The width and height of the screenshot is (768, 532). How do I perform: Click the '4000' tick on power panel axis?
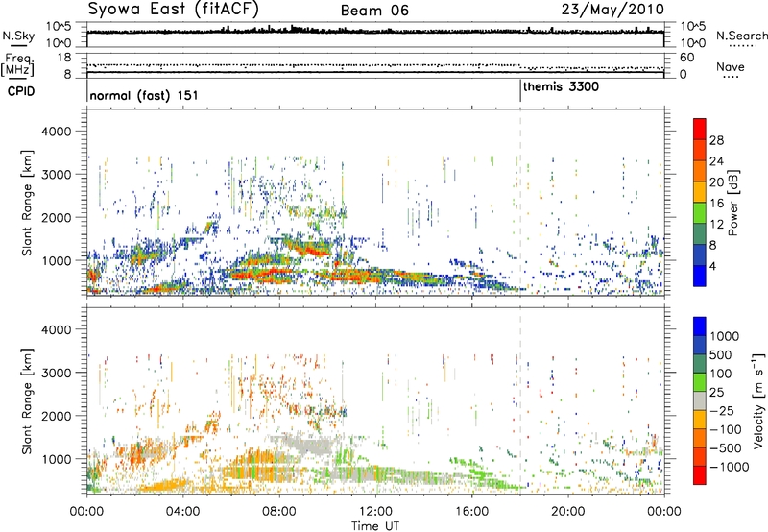click(56, 132)
